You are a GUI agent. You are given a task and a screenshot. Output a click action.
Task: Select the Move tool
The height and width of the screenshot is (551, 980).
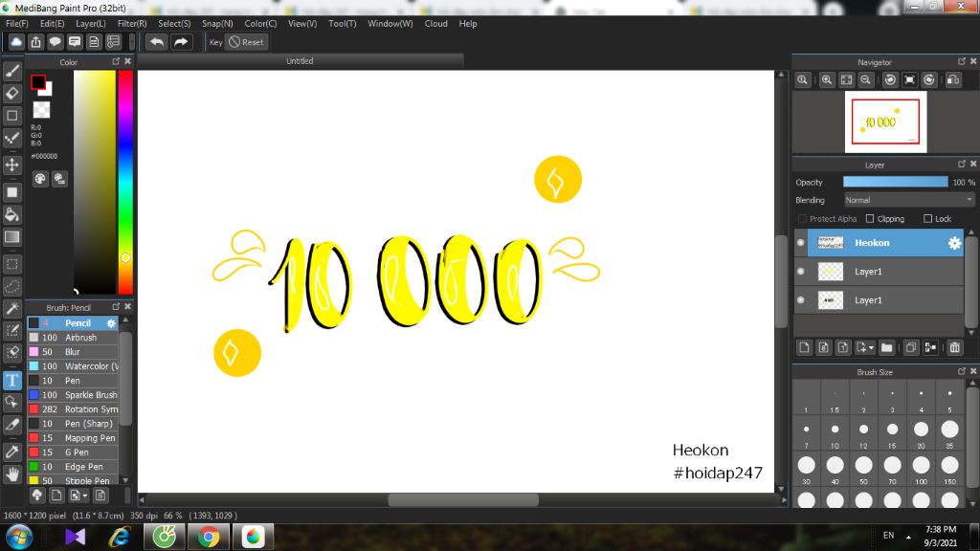click(x=11, y=165)
